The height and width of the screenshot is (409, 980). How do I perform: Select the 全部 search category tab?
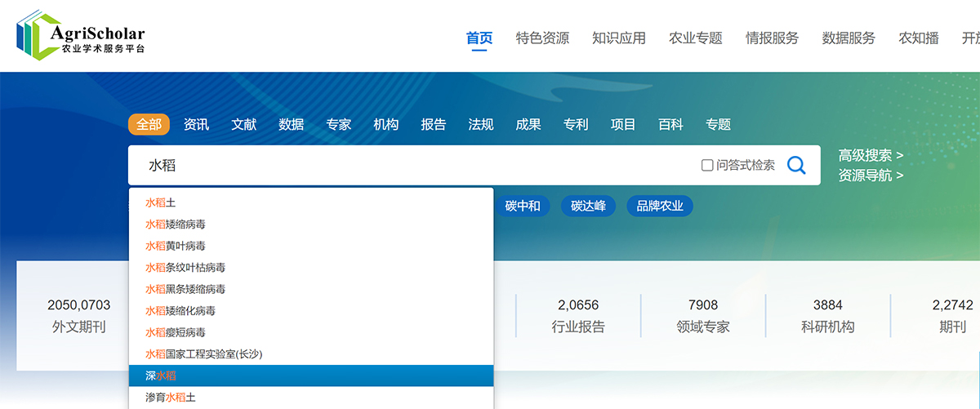(x=149, y=124)
